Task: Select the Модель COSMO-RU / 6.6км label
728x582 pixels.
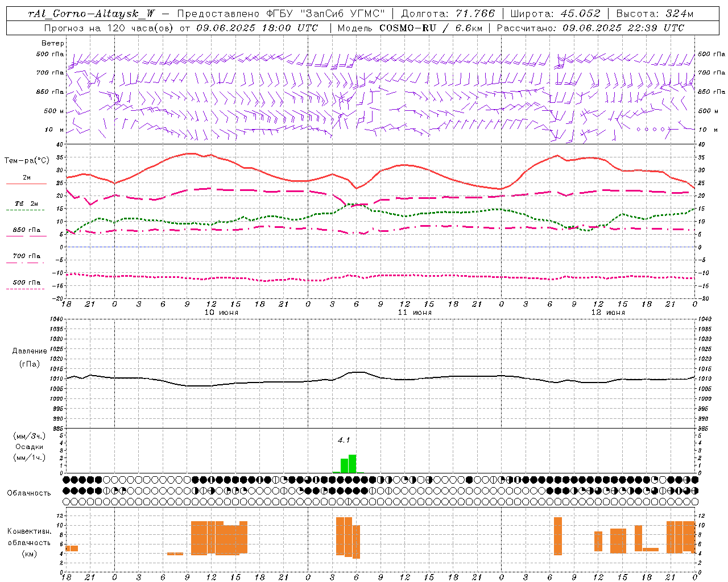Action: [409, 28]
